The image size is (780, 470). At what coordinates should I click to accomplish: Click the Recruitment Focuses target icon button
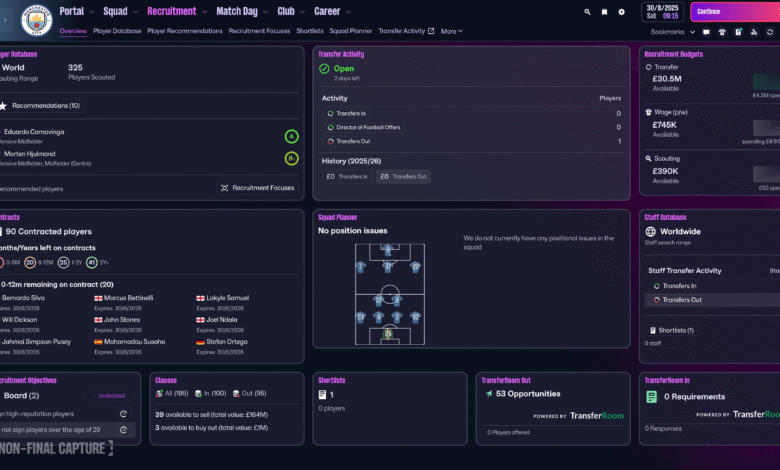point(257,188)
